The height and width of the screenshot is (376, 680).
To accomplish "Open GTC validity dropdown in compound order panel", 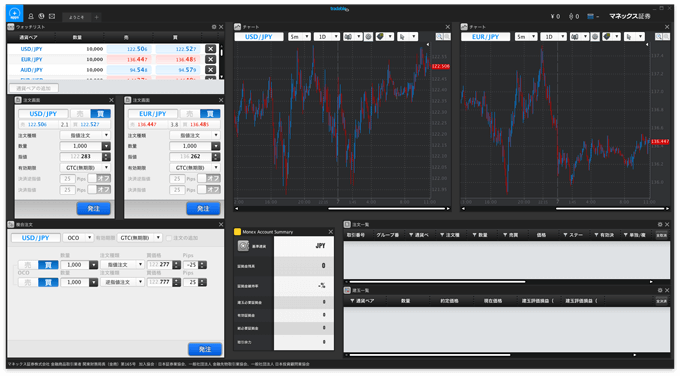I will [140, 238].
